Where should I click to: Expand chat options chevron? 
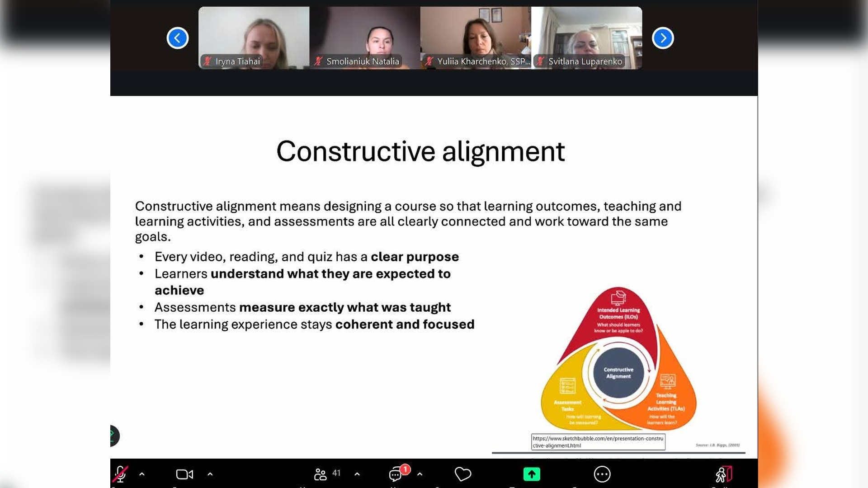(420, 474)
